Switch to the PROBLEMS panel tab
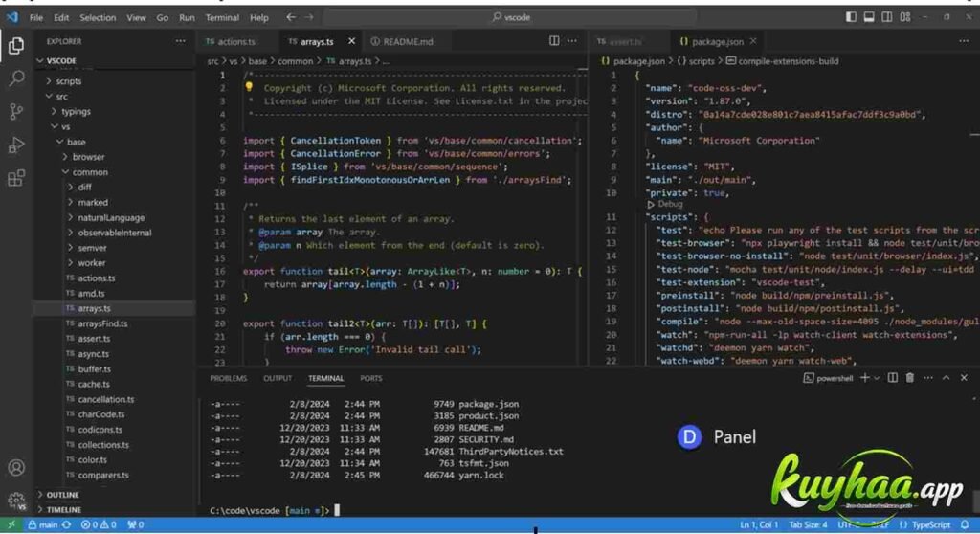Viewport: 980px width, 534px height. (228, 378)
